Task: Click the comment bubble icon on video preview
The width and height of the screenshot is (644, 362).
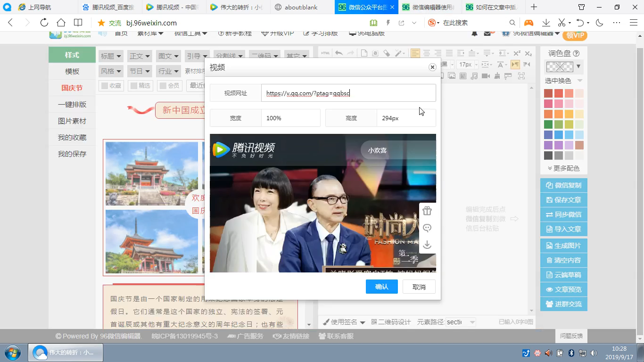Action: (427, 228)
